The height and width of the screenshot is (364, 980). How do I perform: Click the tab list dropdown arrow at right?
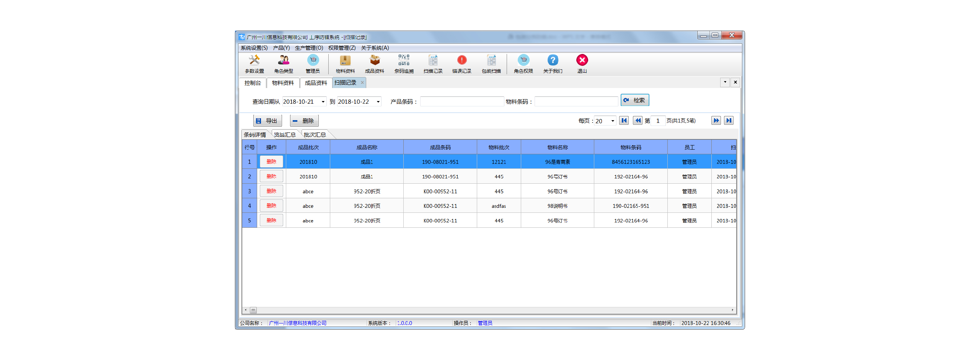point(725,82)
